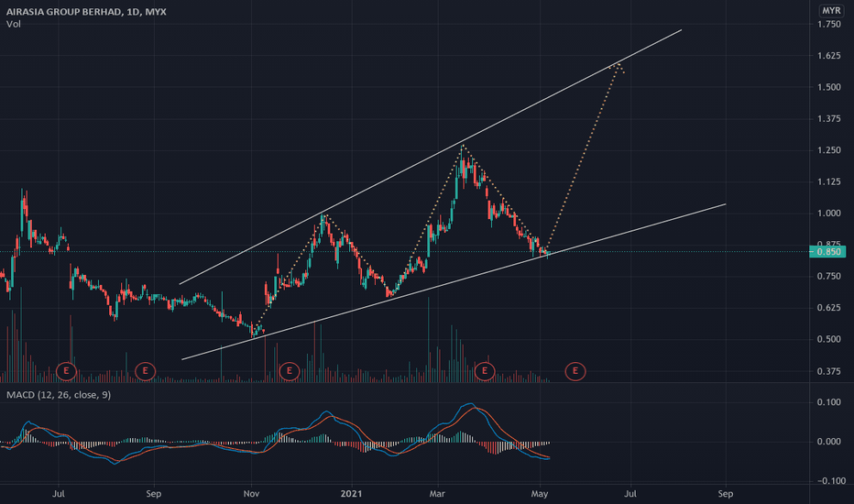This screenshot has height=504, width=854.
Task: Click the highlighted 0.850 current price tag
Action: click(827, 252)
